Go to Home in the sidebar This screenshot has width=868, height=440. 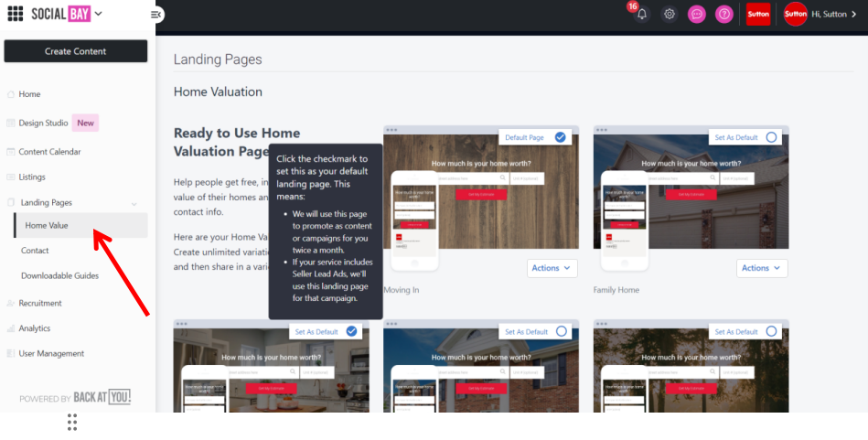coord(29,94)
